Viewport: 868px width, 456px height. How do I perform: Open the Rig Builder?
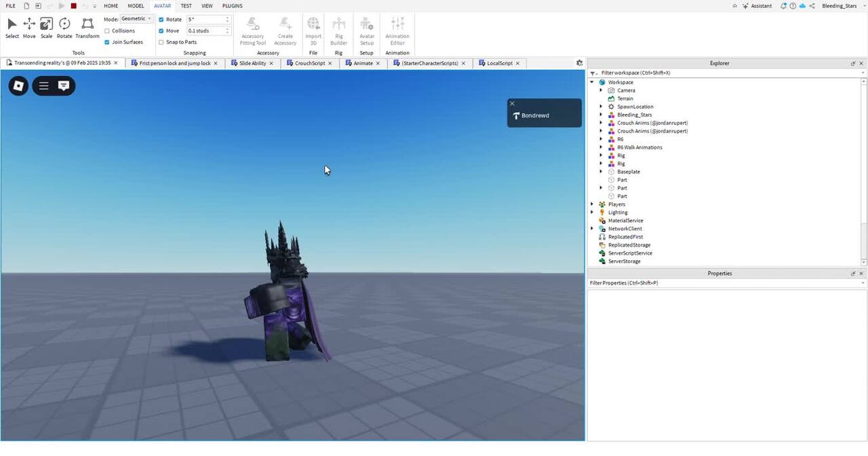pos(338,31)
